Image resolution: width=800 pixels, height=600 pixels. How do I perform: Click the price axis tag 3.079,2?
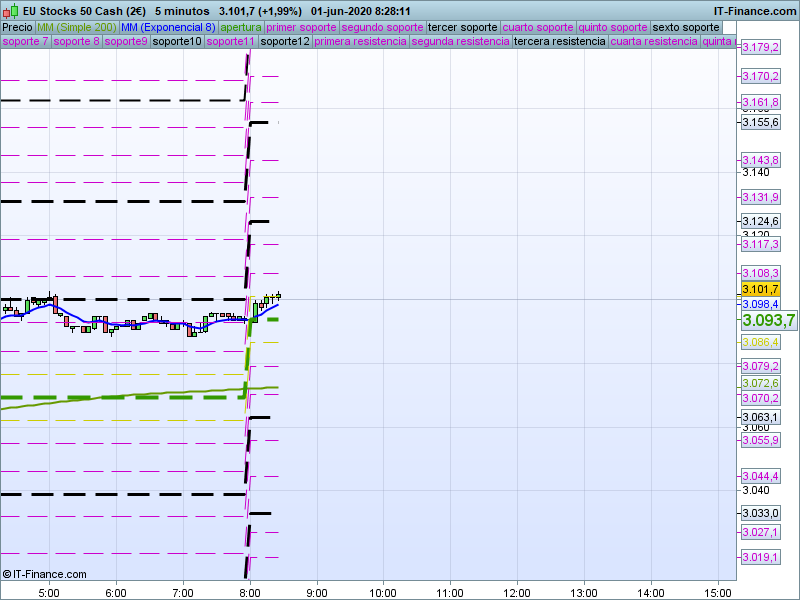point(760,366)
